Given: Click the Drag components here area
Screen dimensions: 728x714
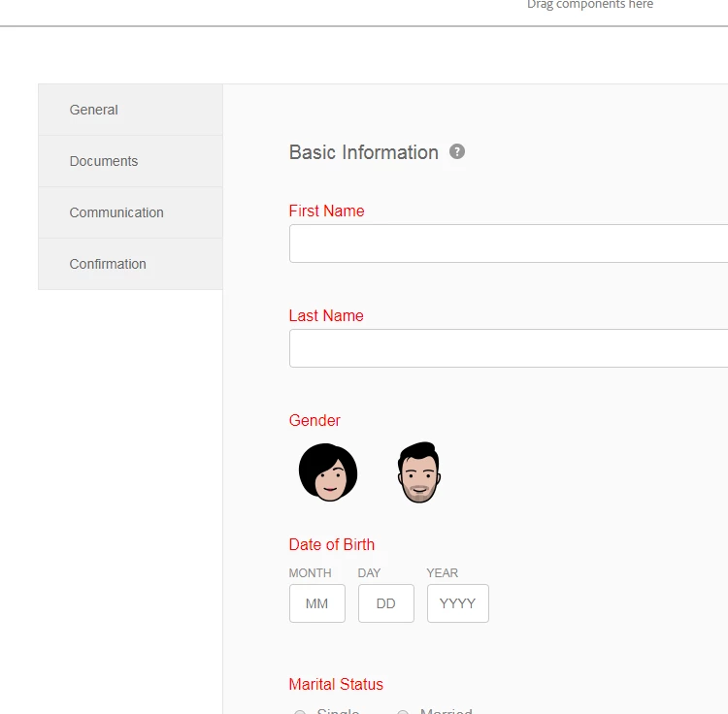Looking at the screenshot, I should tap(589, 5).
